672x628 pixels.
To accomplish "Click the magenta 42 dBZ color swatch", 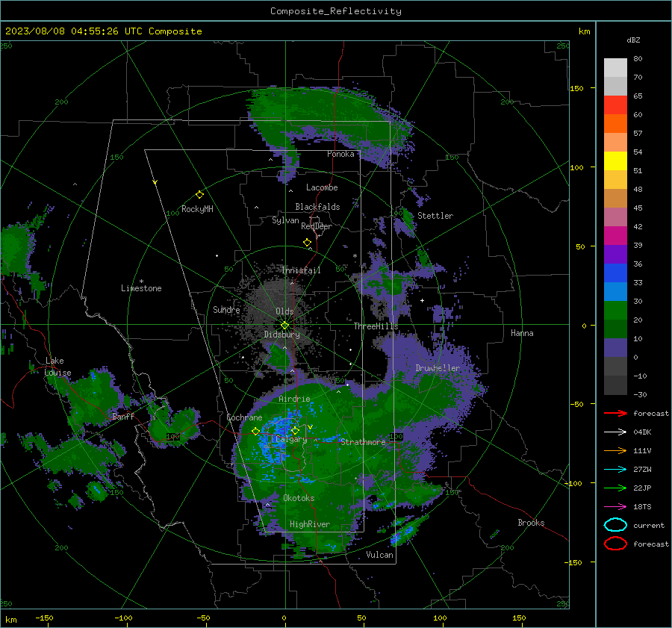I will pos(615,236).
